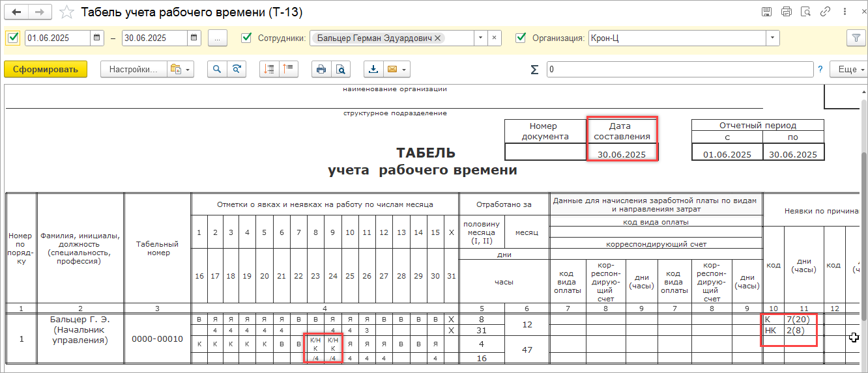Open the report variants dropdown button
868x373 pixels.
click(x=181, y=69)
